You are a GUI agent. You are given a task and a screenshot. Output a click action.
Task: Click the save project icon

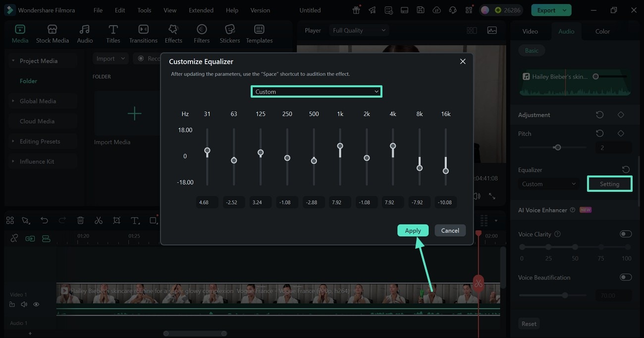coord(420,10)
